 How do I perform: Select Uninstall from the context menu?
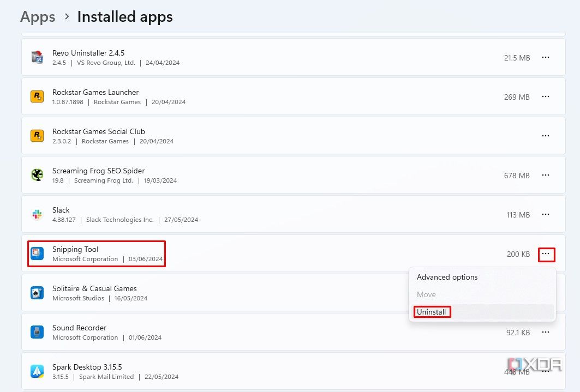tap(432, 312)
